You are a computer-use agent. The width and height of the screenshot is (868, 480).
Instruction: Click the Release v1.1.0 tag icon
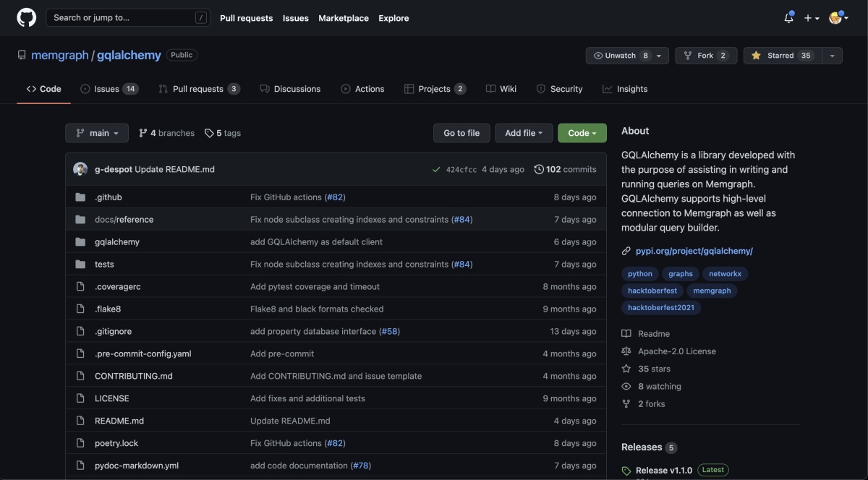[626, 471]
